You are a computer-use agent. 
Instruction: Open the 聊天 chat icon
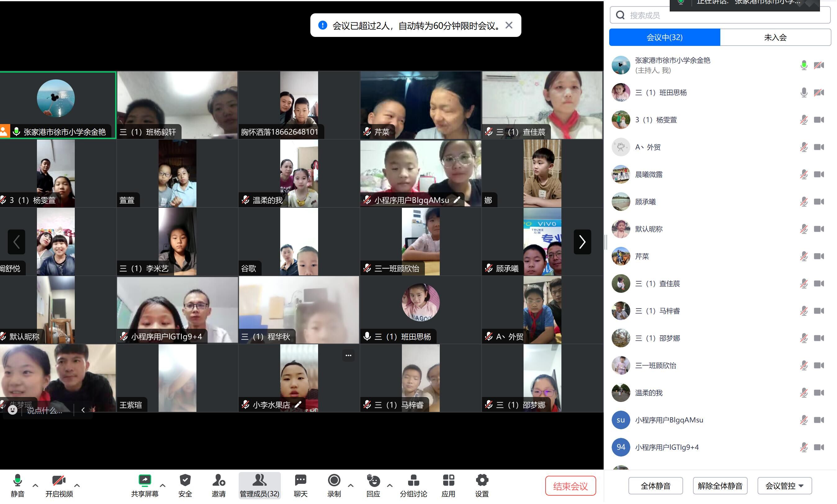[300, 480]
